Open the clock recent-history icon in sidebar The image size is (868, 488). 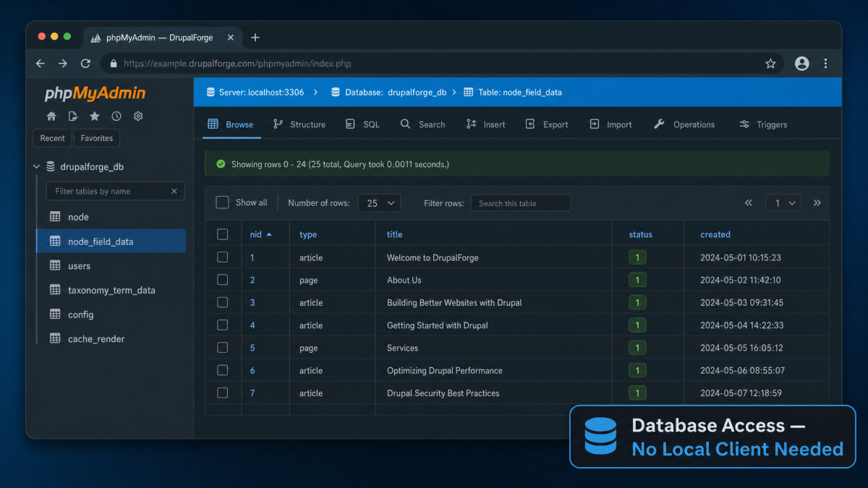click(116, 116)
